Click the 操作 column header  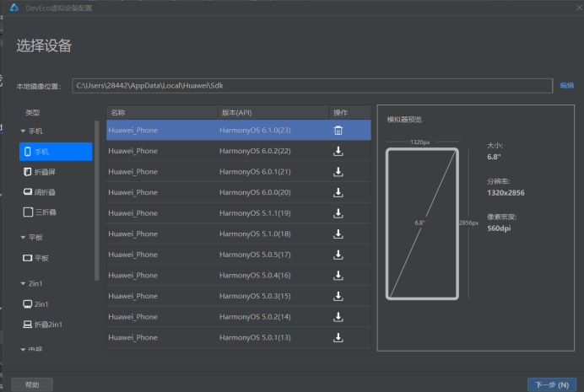point(350,112)
